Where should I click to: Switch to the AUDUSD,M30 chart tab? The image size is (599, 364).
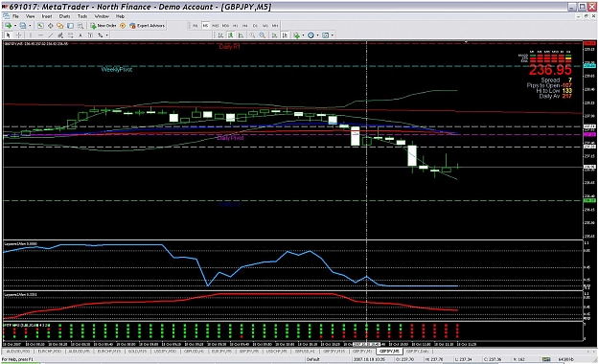[18, 351]
